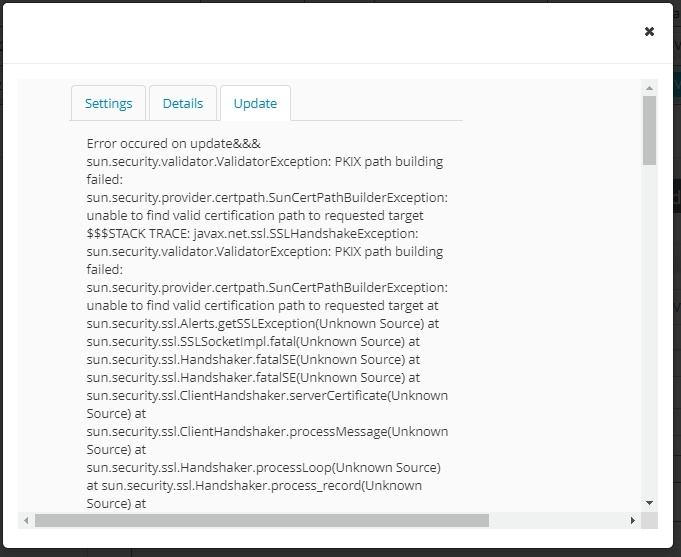Viewport: 681px width, 557px height.
Task: Click the 'Handshaker.processLoop(Unknown Source)' line
Action: coord(263,467)
